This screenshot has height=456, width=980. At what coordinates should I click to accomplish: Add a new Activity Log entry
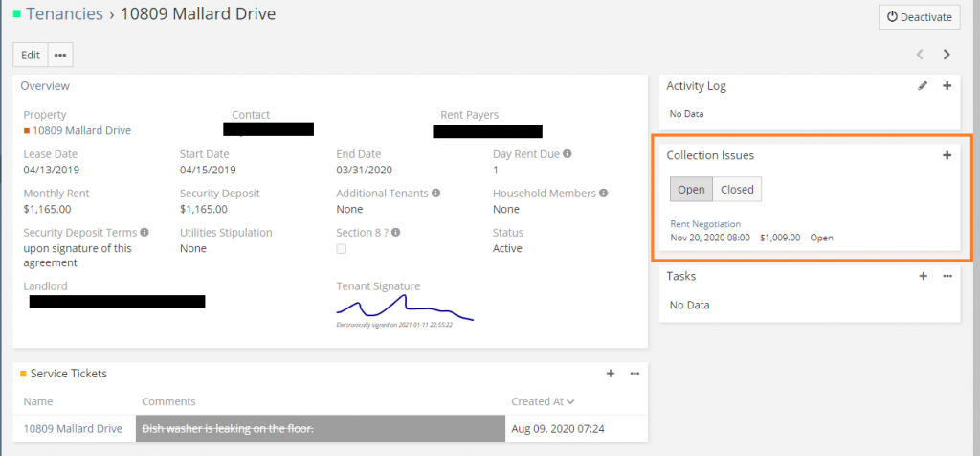pyautogui.click(x=947, y=86)
